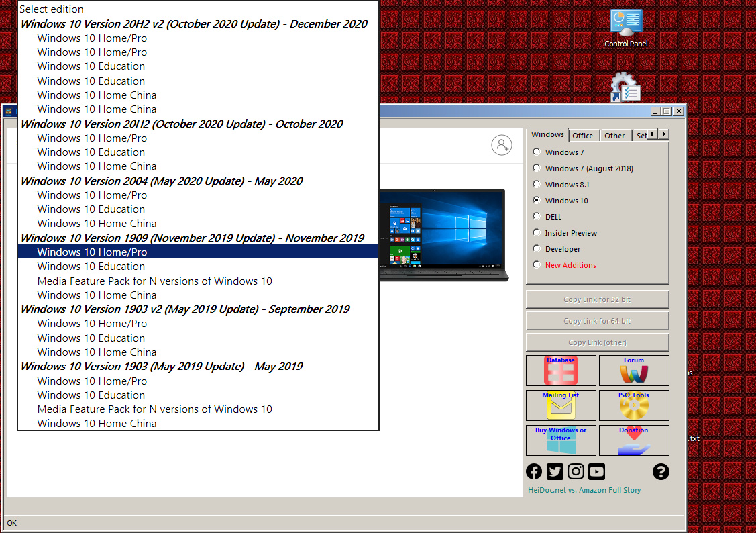Select Home China under 1903 v2
Image resolution: width=756 pixels, height=533 pixels.
[198, 352]
